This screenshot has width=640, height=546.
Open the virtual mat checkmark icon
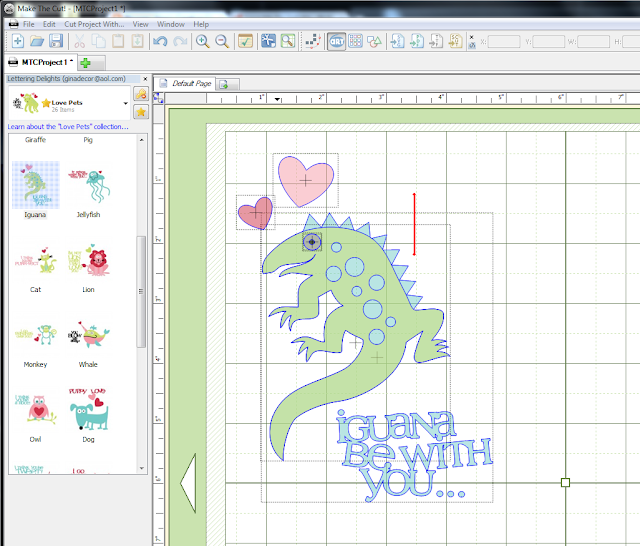tap(245, 41)
